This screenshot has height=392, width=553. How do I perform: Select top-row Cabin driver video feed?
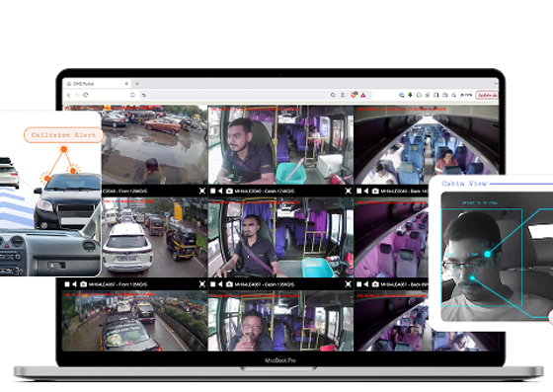click(x=280, y=145)
